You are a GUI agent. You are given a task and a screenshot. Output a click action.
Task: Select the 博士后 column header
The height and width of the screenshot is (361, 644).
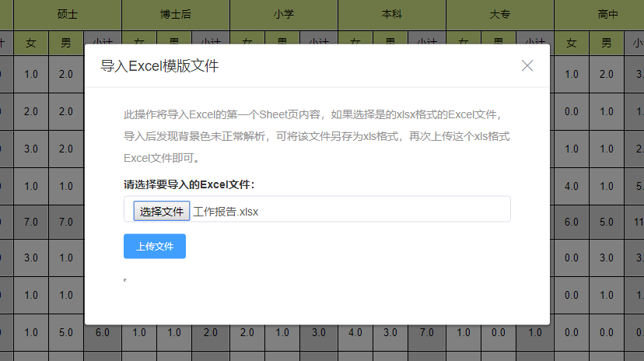176,14
